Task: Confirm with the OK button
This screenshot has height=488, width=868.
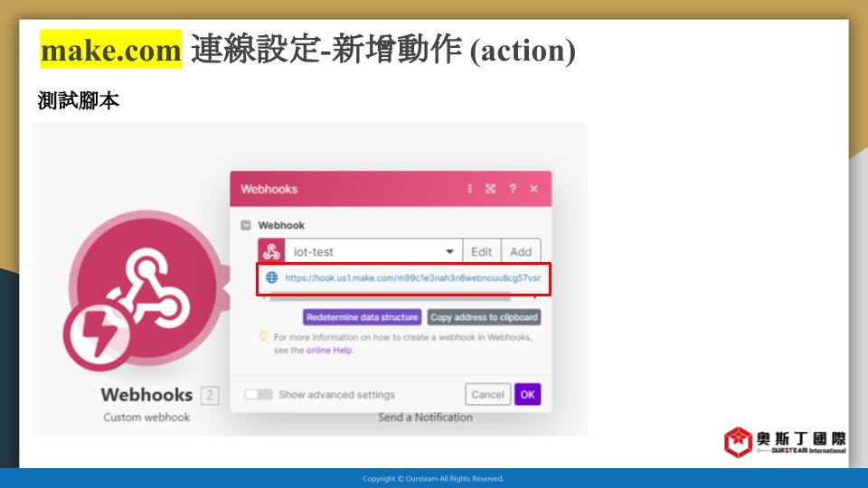Action: 527,395
